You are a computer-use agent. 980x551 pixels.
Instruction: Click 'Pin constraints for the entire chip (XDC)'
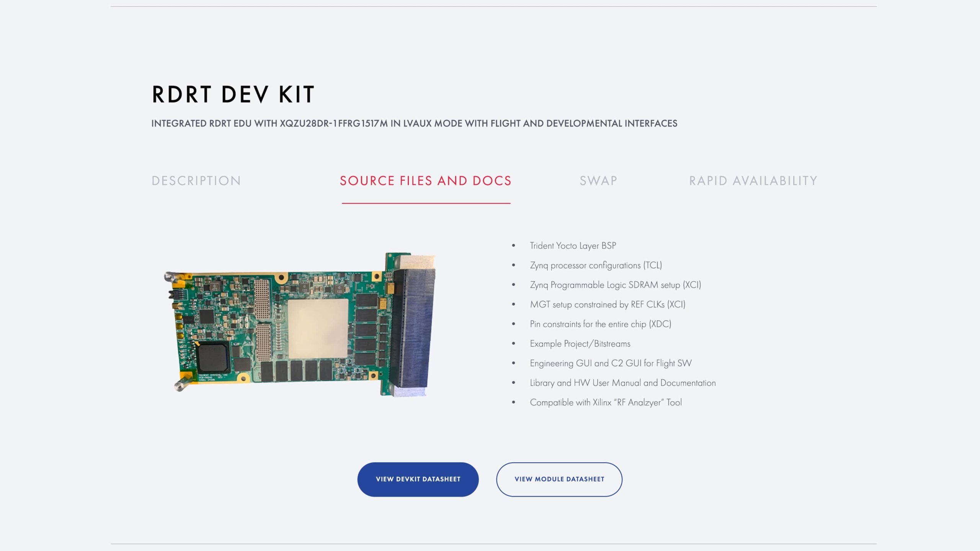[601, 324]
